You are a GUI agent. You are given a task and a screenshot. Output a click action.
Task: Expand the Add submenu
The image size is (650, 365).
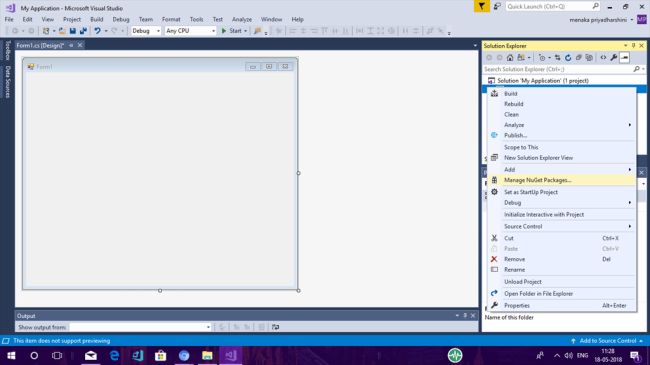coord(562,170)
